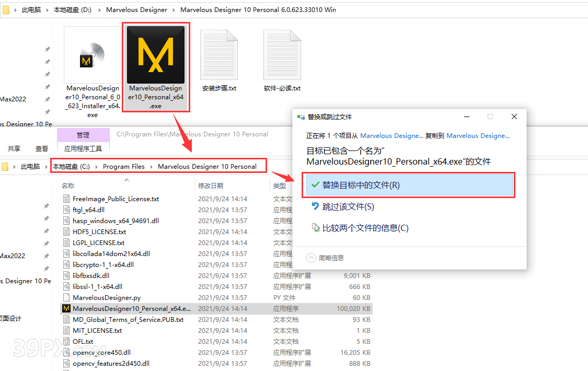The width and height of the screenshot is (588, 371).
Task: Click the MIT_LICENSE.txt file icon
Action: pos(66,331)
